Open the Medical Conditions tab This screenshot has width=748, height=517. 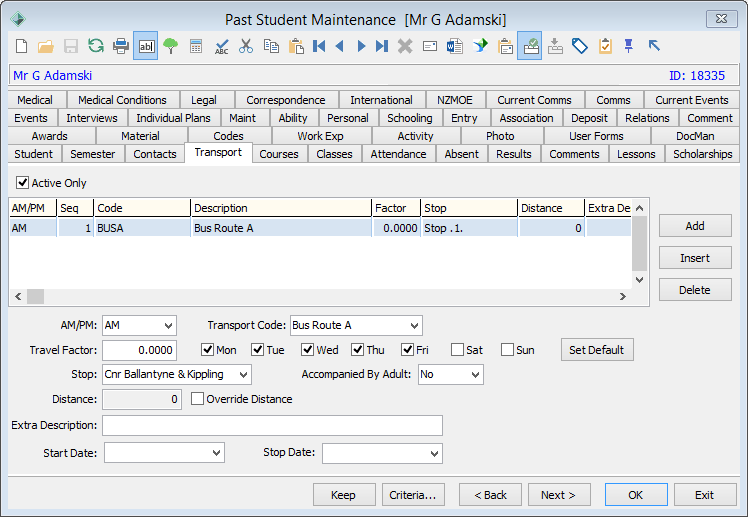click(122, 100)
